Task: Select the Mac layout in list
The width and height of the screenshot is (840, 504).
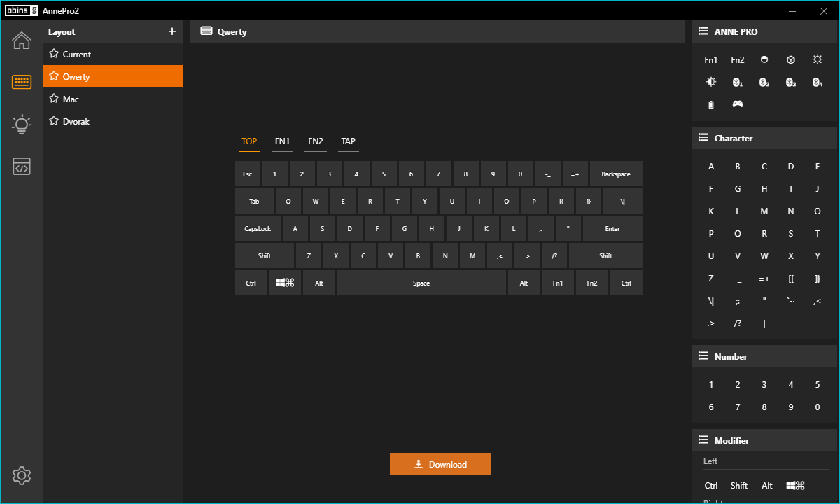Action: click(113, 99)
